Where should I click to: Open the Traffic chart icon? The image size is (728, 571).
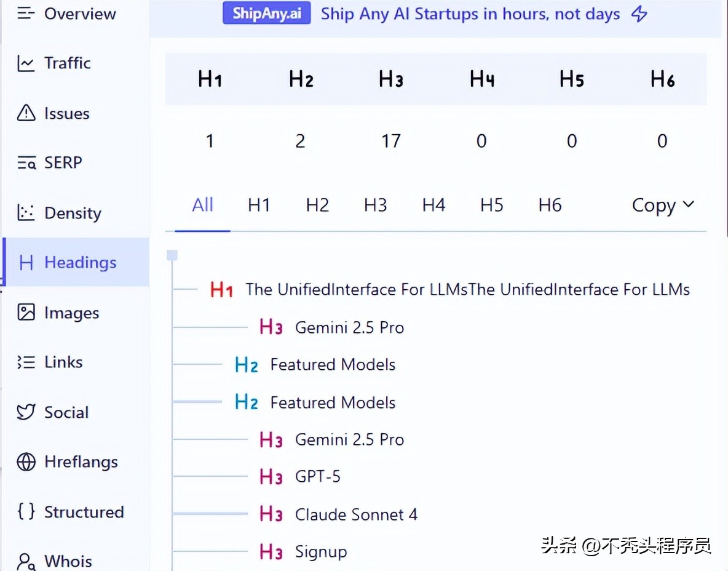point(26,63)
